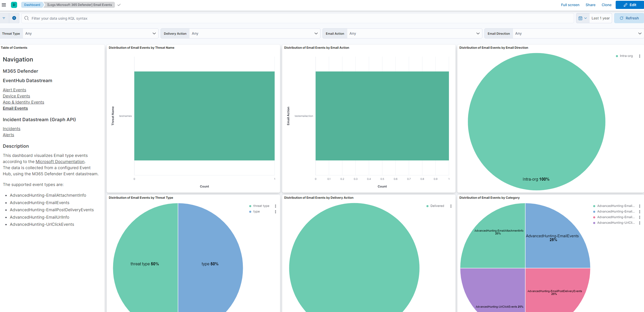Open the filters icon left of search bar

(x=4, y=18)
